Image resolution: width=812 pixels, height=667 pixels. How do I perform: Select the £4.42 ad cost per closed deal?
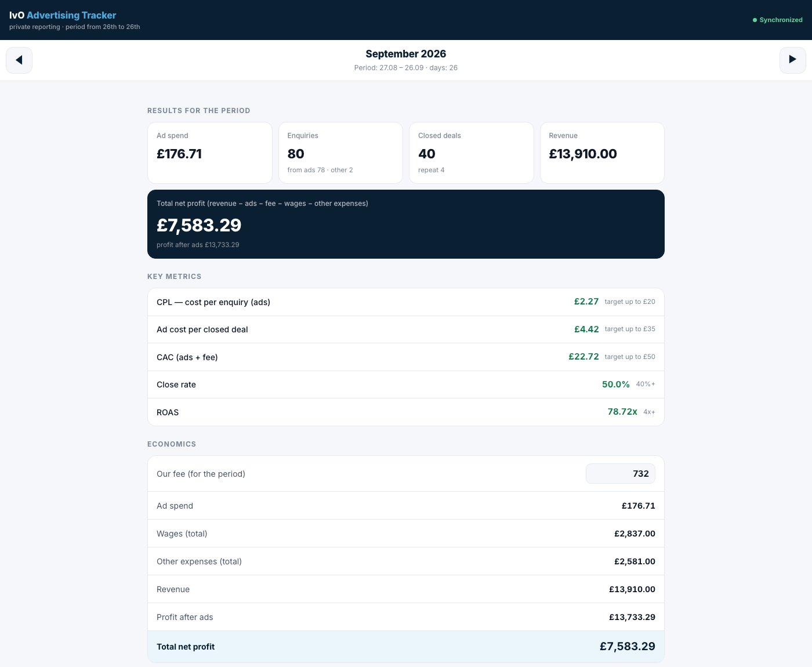coord(586,329)
